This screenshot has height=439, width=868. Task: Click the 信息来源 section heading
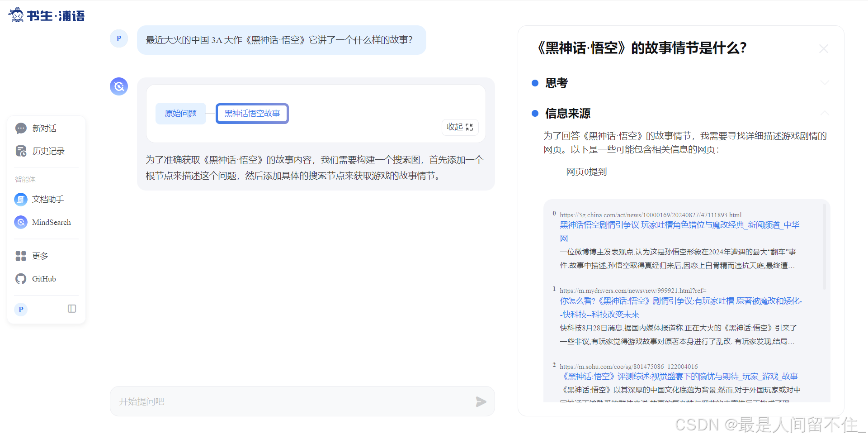pyautogui.click(x=567, y=114)
